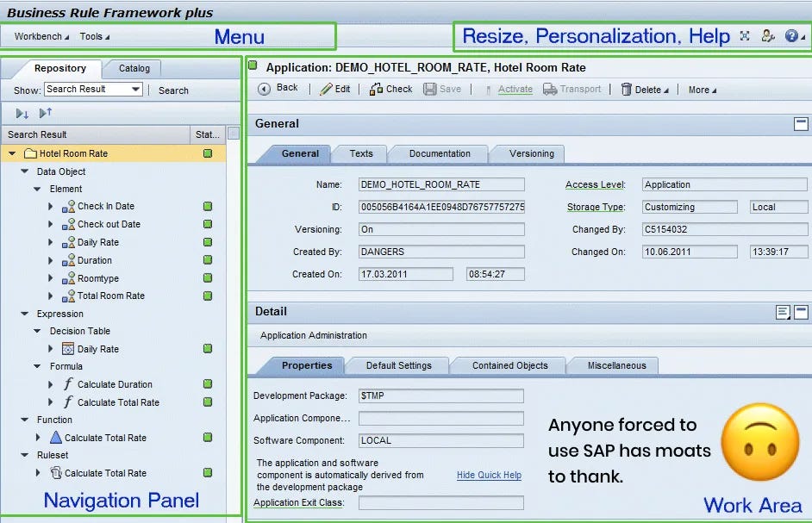The height and width of the screenshot is (523, 812).
Task: Collapse the General section tray
Action: click(x=801, y=124)
